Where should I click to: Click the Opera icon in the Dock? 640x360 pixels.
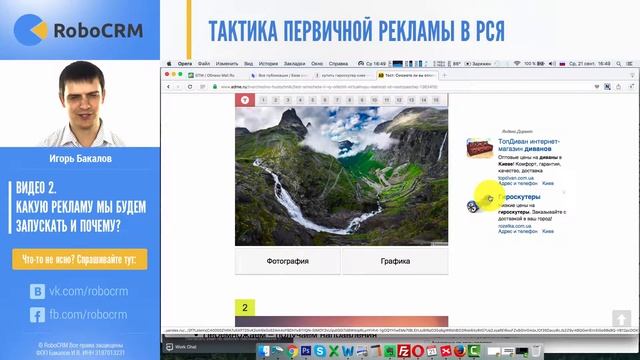tap(418, 351)
